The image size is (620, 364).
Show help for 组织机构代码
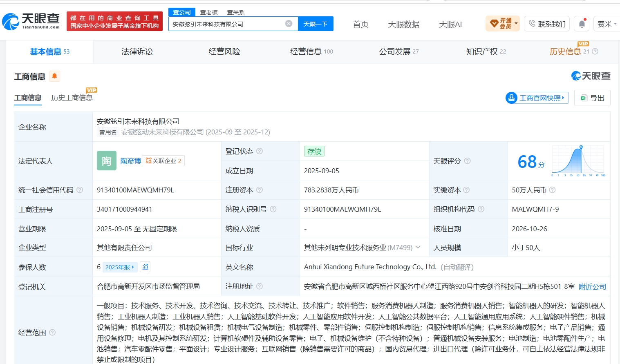[481, 209]
